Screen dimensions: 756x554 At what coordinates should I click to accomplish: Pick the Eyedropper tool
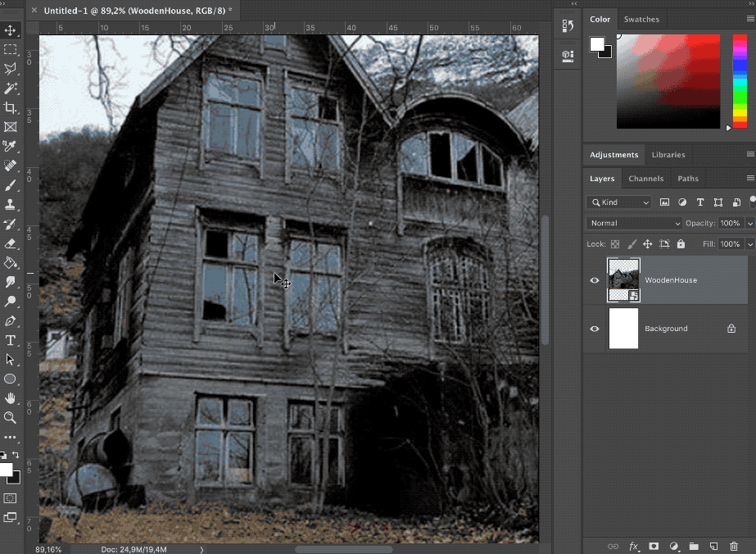(11, 147)
